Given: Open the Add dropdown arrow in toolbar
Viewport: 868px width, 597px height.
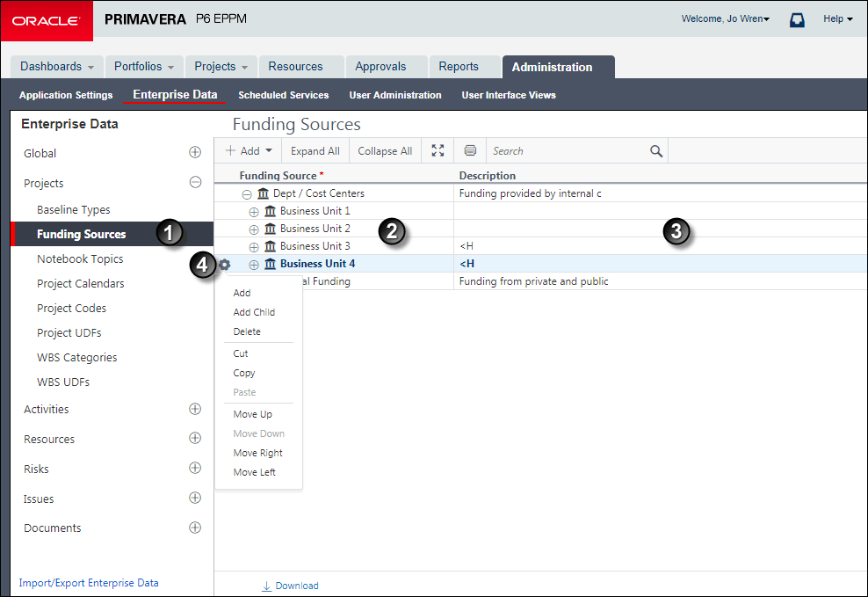Looking at the screenshot, I should click(x=269, y=150).
